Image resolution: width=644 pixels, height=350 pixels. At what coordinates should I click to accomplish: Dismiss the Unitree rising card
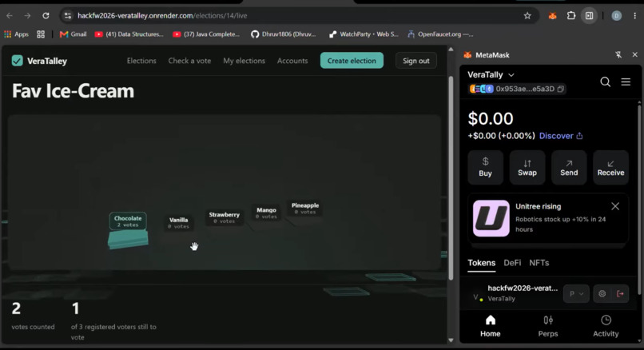[x=615, y=206]
